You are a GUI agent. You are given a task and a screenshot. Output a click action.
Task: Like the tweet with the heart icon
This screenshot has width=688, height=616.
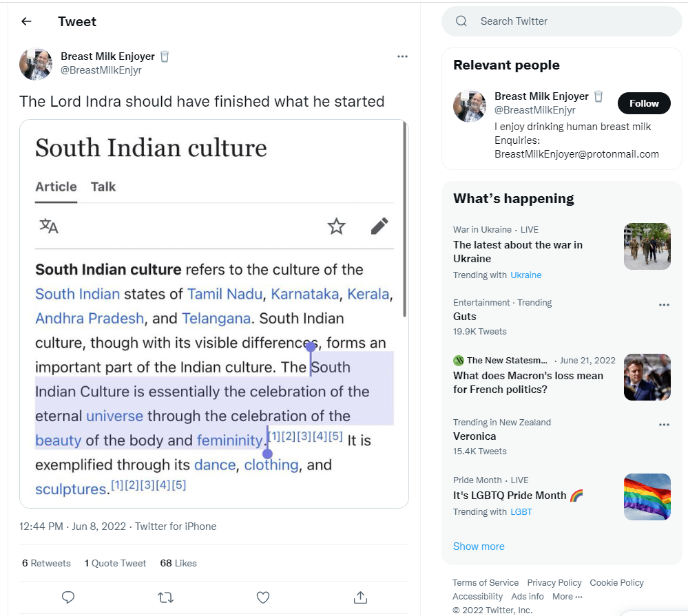262,597
